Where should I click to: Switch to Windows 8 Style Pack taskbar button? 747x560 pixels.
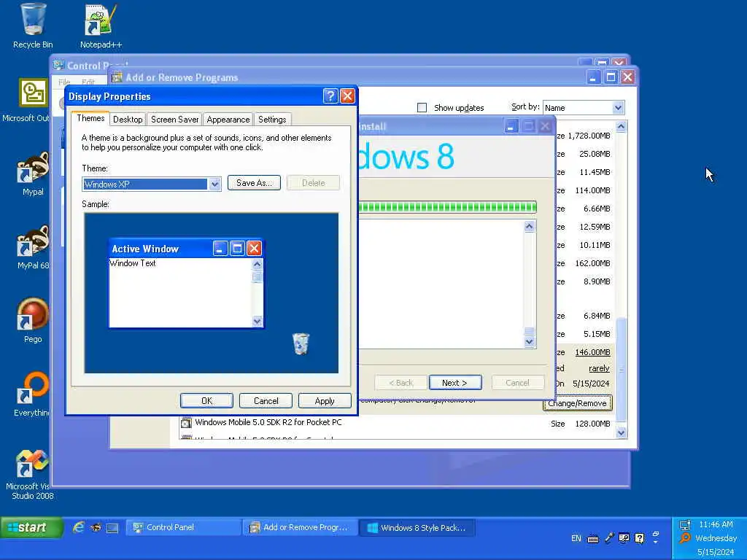417,528
